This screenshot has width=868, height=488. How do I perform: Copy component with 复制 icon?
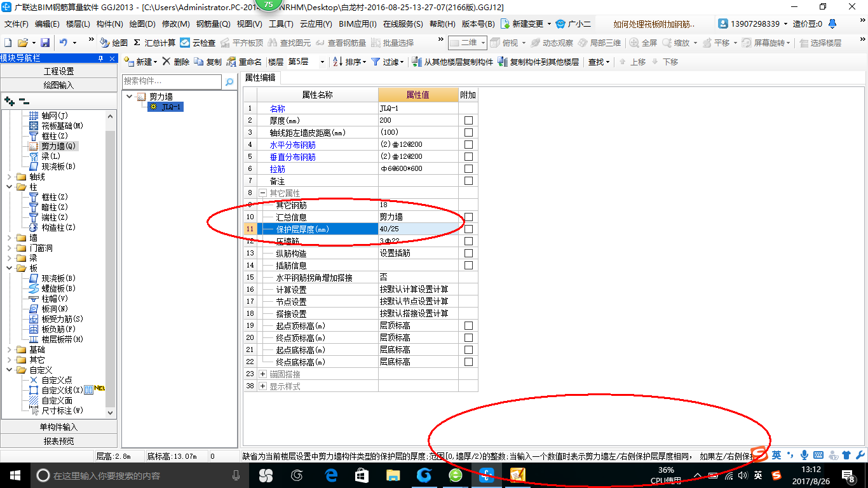[208, 62]
